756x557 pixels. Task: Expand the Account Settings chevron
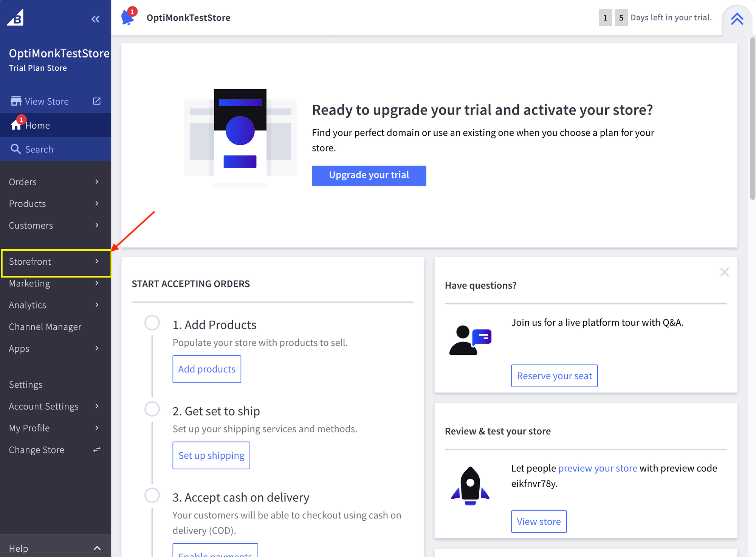click(97, 406)
